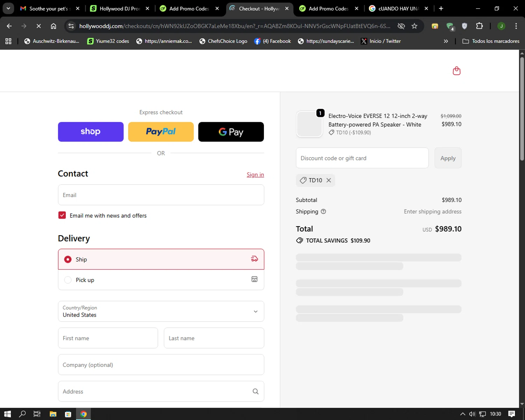525x420 pixels.
Task: Focus the Email input field
Action: [x=161, y=195]
